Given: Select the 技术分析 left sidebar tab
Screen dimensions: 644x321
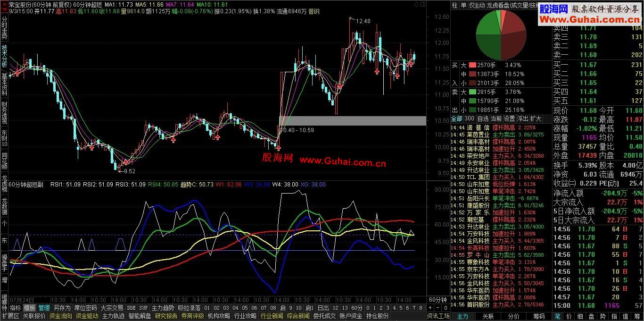Looking at the screenshot, I should pos(4,57).
